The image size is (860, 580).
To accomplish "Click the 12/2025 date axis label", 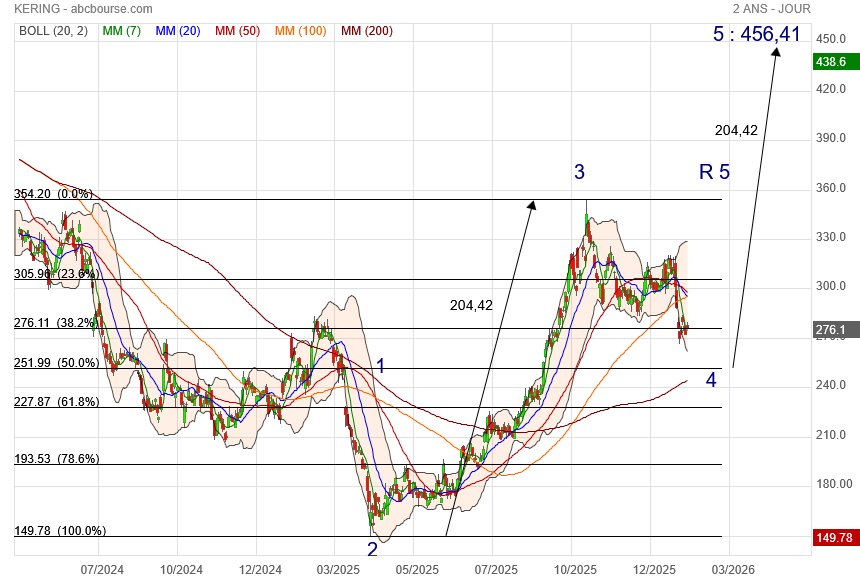I will coord(654,570).
